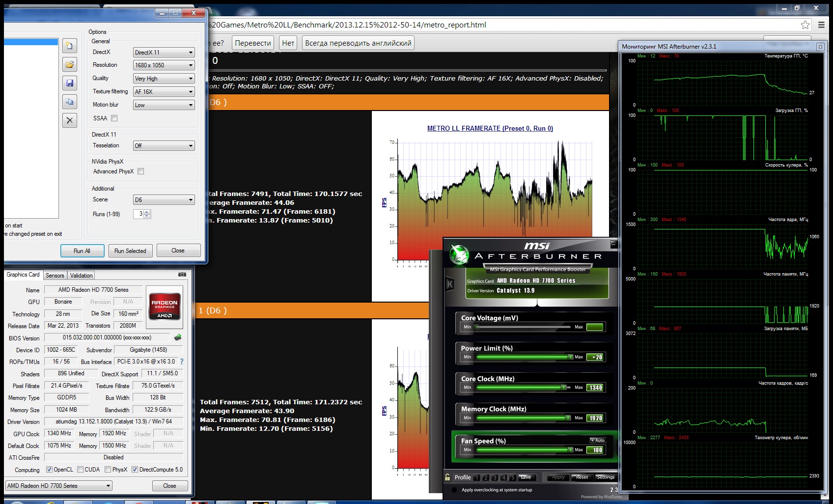Select Afterburner profile slot 5
The width and height of the screenshot is (833, 504).
click(513, 477)
